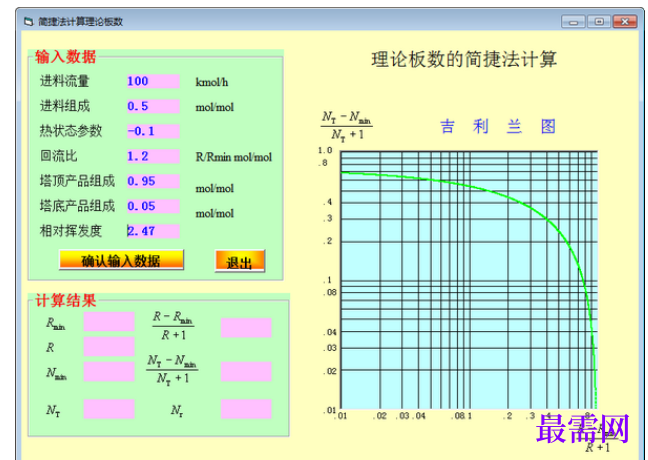Click the 热状态参数 label
Screen dimensions: 648x460
click(71, 131)
